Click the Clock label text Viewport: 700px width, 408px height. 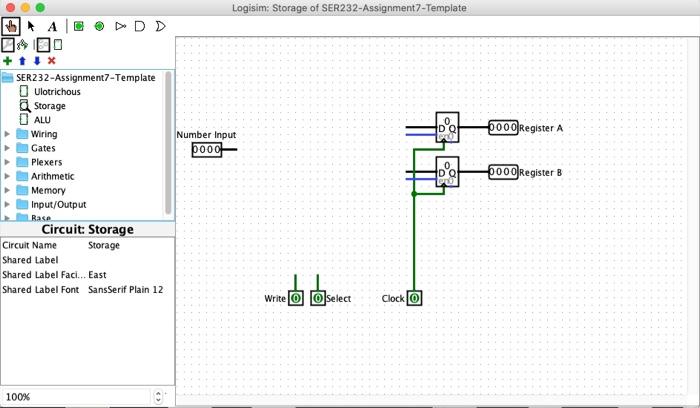click(x=393, y=299)
